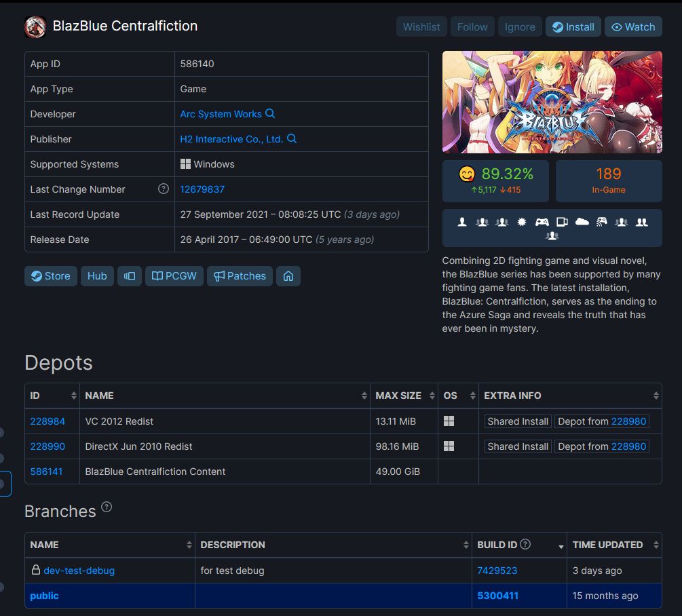Open the PCGW wiki link
This screenshot has width=682, height=616.
tap(174, 276)
